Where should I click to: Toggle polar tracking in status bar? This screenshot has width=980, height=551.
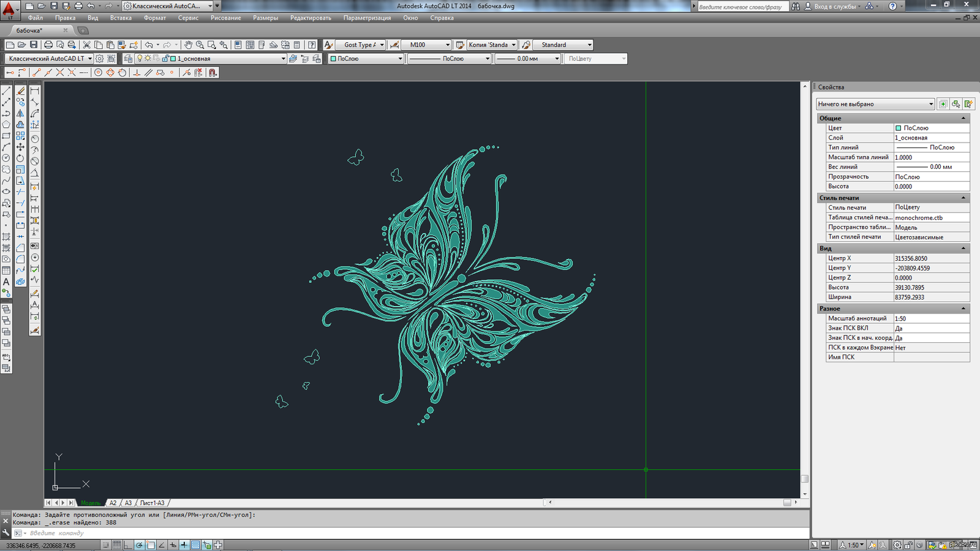(140, 545)
